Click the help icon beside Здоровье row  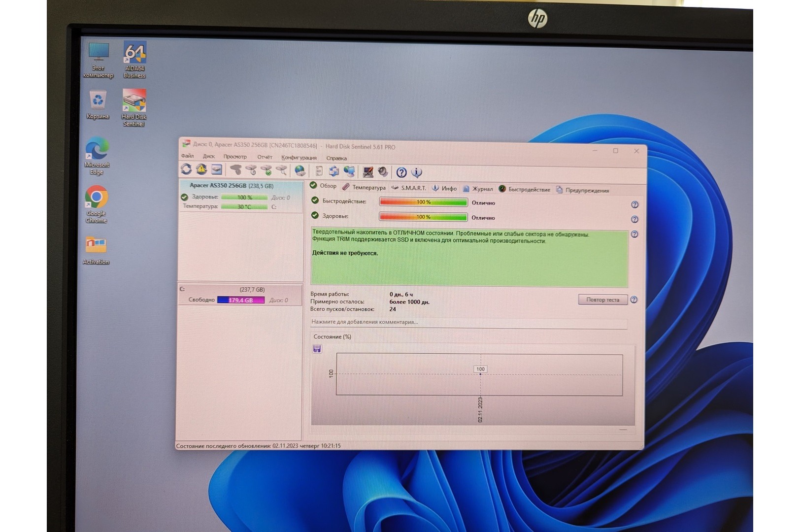pyautogui.click(x=634, y=219)
